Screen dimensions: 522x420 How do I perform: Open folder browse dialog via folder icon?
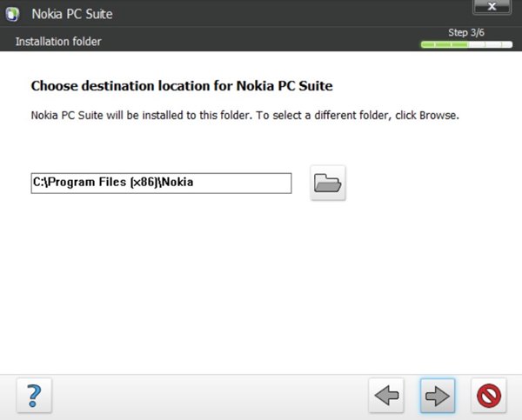pos(328,183)
